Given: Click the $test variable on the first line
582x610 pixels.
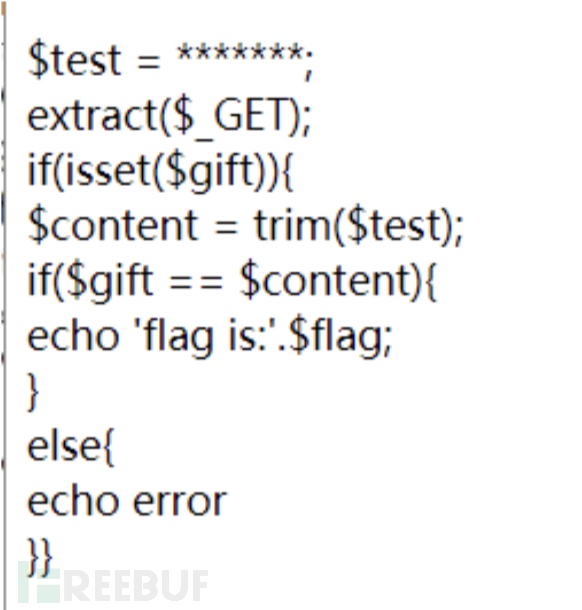Looking at the screenshot, I should (74, 61).
